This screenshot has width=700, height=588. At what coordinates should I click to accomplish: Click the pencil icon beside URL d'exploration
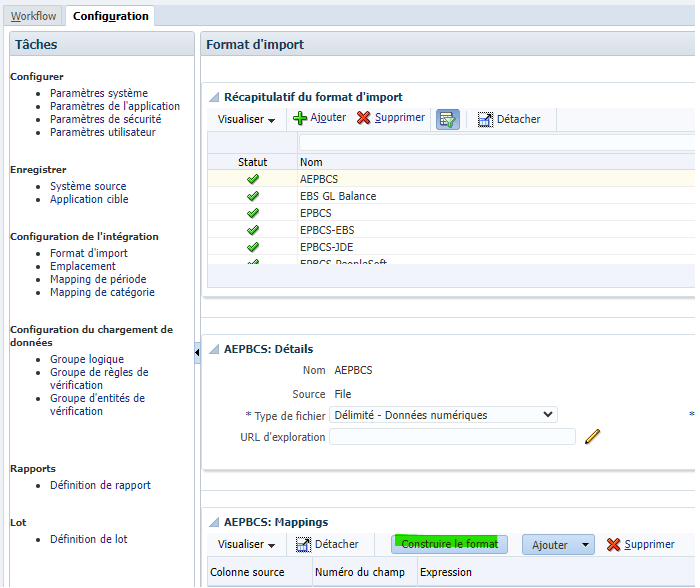coord(592,437)
